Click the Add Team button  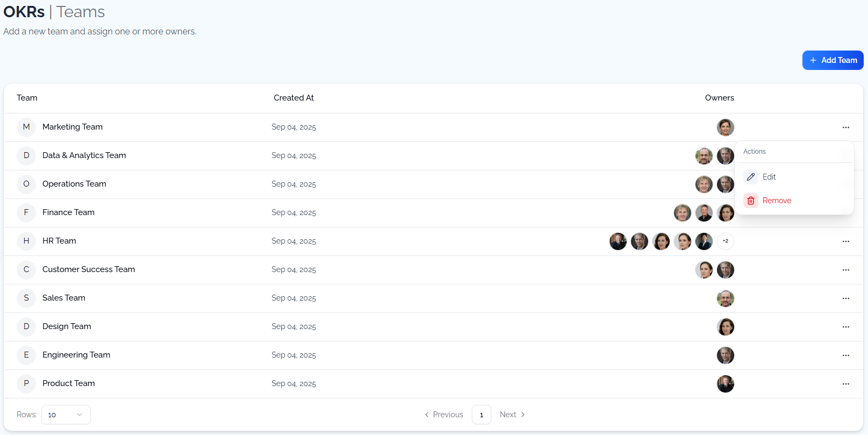[x=833, y=60]
